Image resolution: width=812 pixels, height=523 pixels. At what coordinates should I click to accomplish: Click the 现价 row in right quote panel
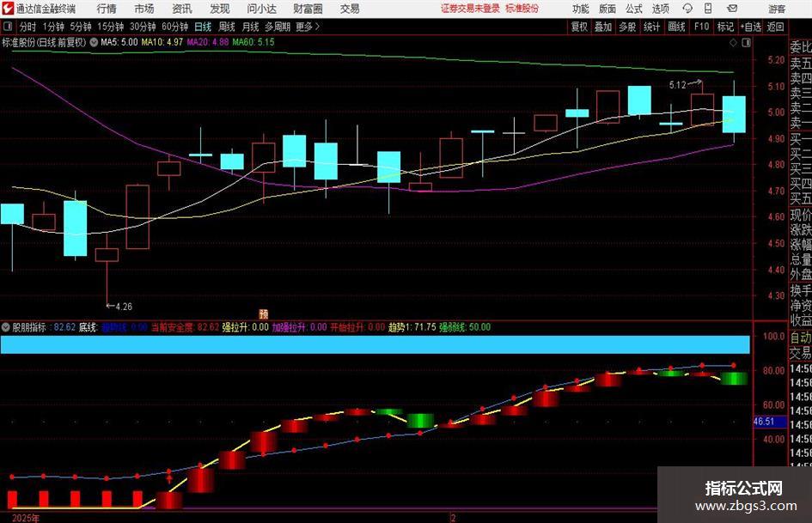[801, 215]
